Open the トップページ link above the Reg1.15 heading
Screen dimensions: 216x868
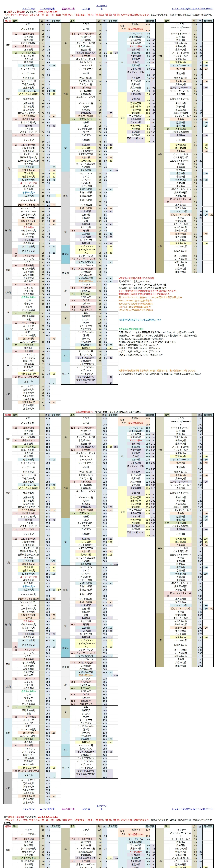point(29,8)
